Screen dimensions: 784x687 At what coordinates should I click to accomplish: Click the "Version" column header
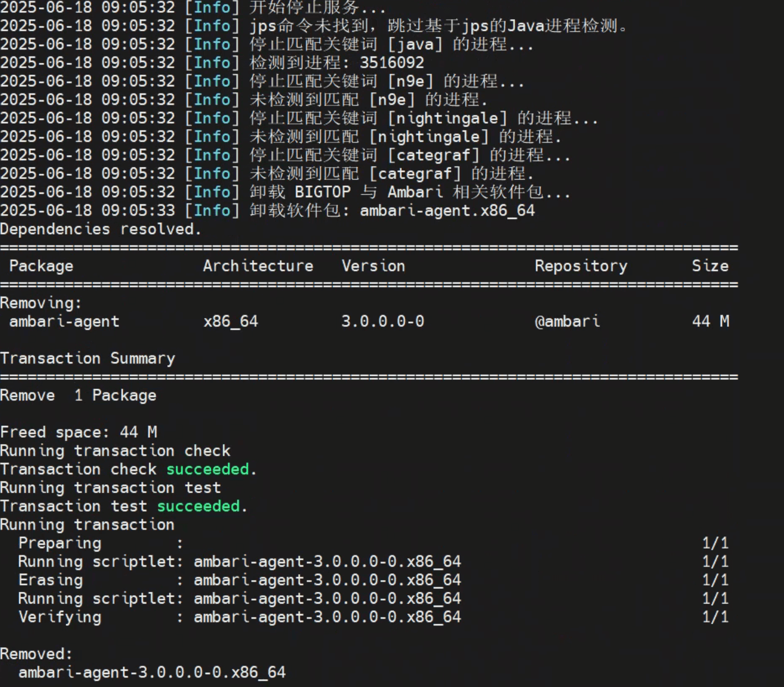tap(373, 266)
